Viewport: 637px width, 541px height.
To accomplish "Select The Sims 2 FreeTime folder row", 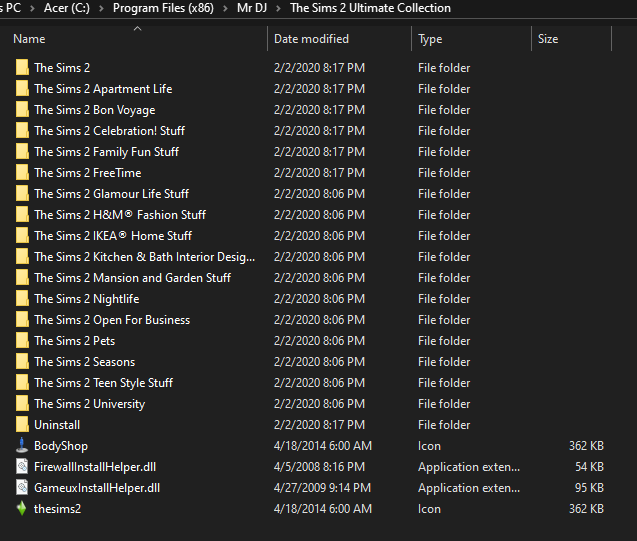I will [88, 173].
